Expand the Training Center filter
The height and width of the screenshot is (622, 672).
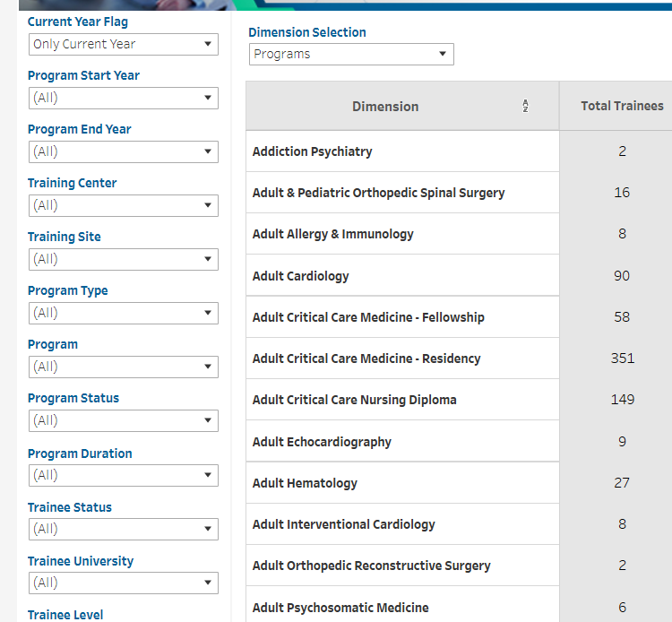(x=123, y=205)
